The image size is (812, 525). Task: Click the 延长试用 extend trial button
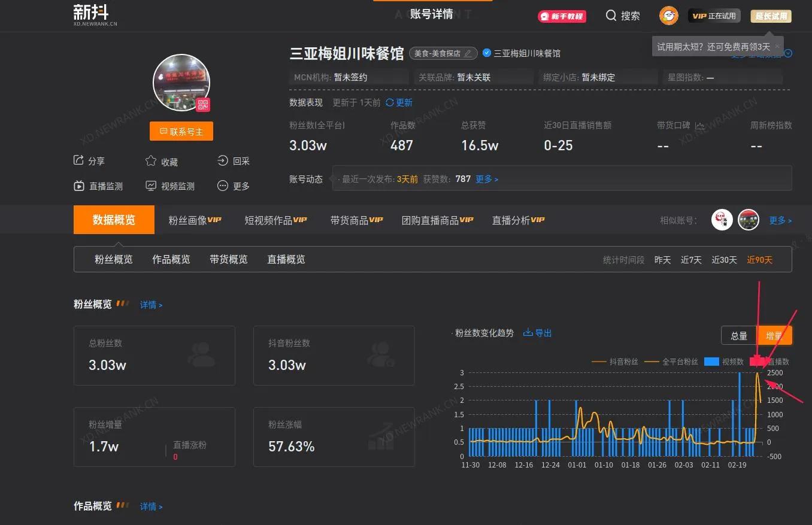[771, 16]
